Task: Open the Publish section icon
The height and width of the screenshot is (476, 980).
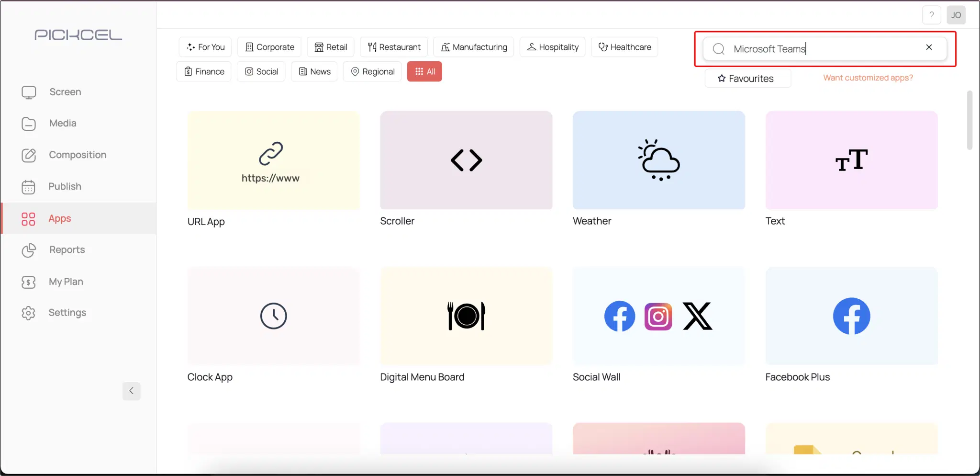Action: pyautogui.click(x=29, y=187)
